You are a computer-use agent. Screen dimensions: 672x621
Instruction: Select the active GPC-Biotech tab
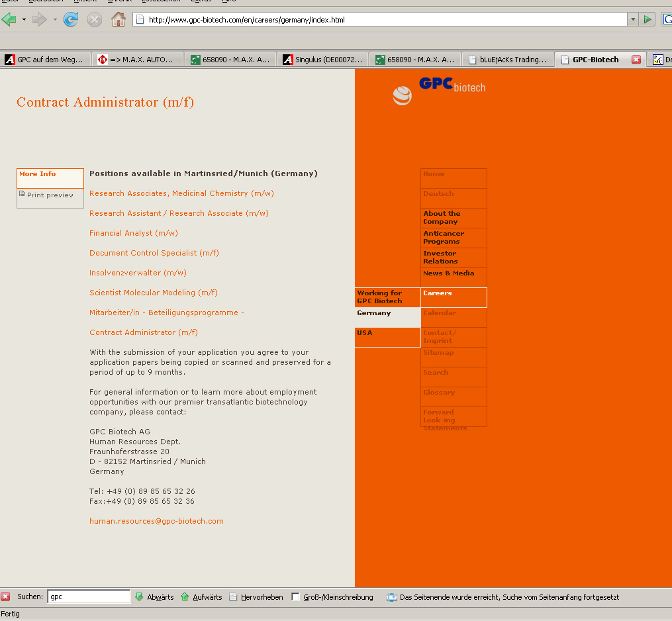pos(596,60)
